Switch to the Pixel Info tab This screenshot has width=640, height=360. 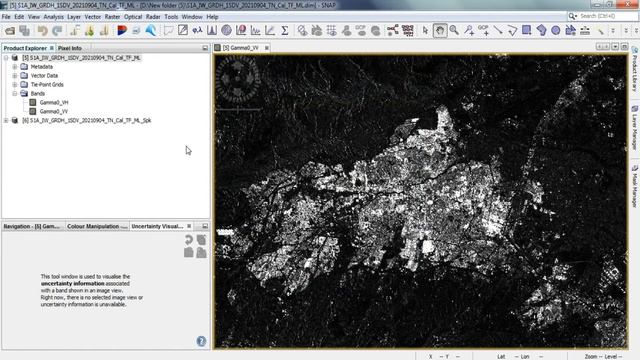click(70, 48)
